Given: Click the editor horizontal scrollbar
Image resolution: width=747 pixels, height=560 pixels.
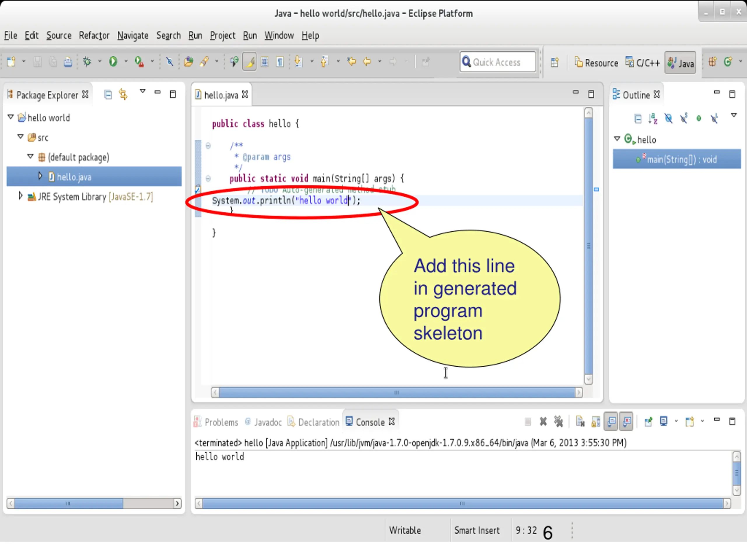Looking at the screenshot, I should pyautogui.click(x=397, y=393).
